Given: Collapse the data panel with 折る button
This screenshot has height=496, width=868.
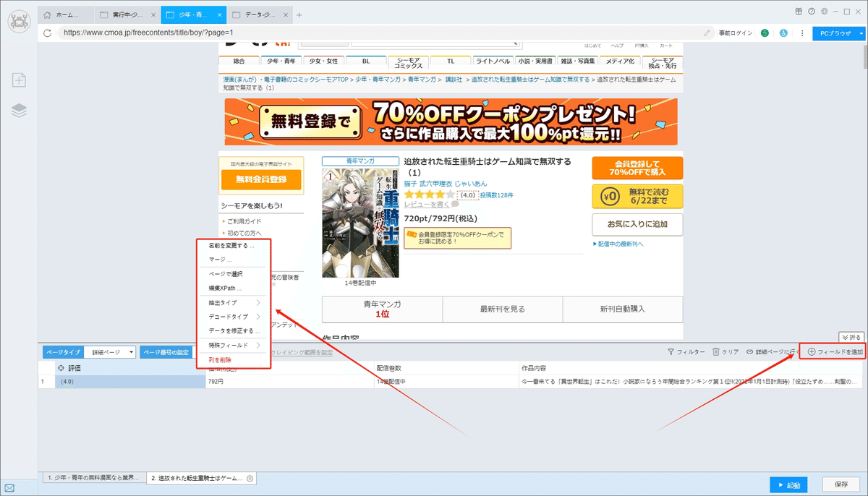Looking at the screenshot, I should (851, 337).
